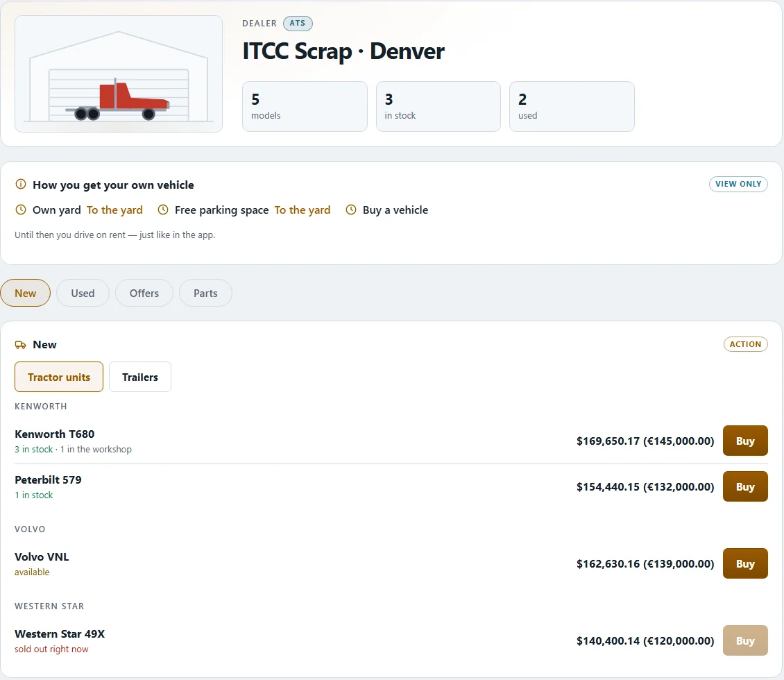Click the '1 in stock' status under Peterbilt
This screenshot has height=680, width=784.
[x=33, y=495]
